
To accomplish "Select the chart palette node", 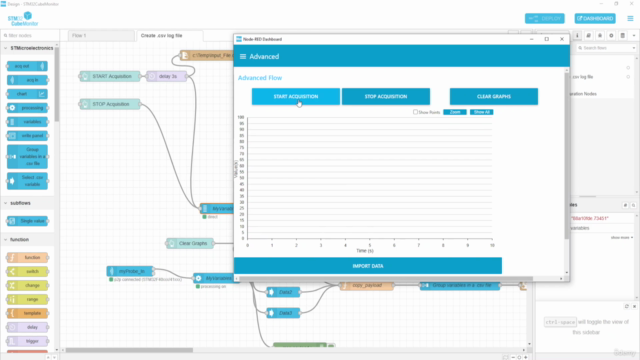I will (27, 94).
